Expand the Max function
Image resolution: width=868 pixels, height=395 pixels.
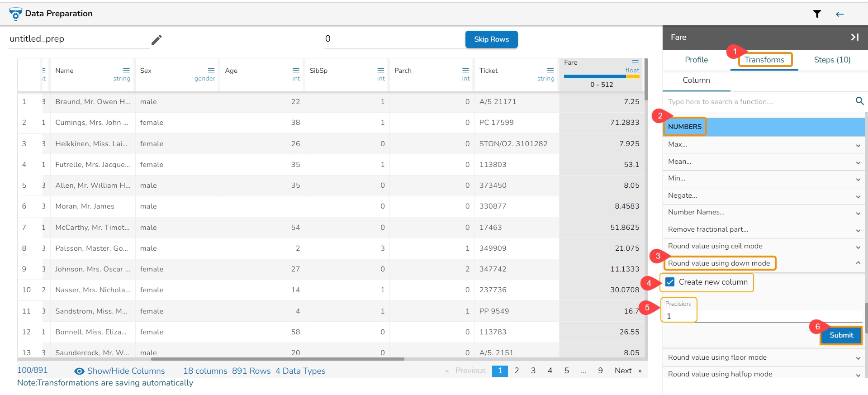[x=858, y=145]
